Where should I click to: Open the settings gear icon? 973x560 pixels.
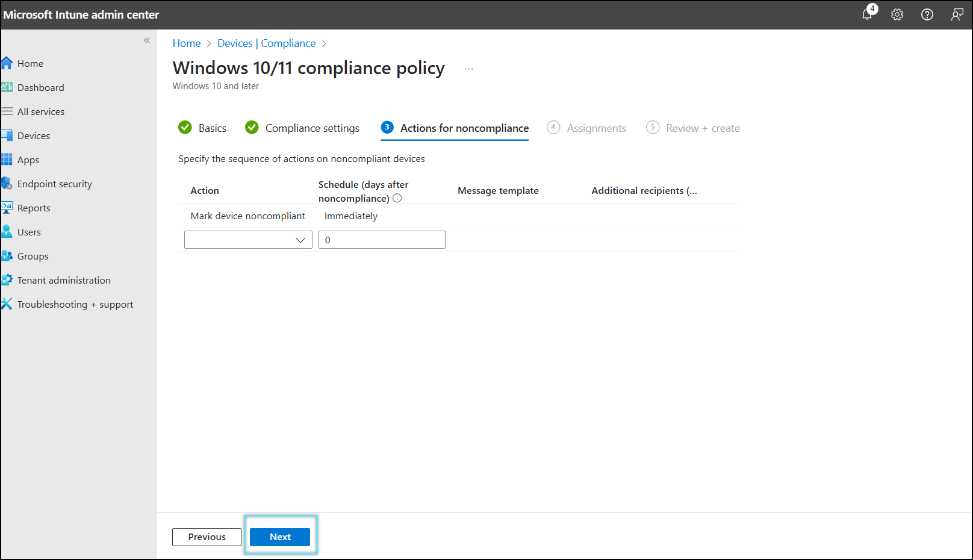897,14
